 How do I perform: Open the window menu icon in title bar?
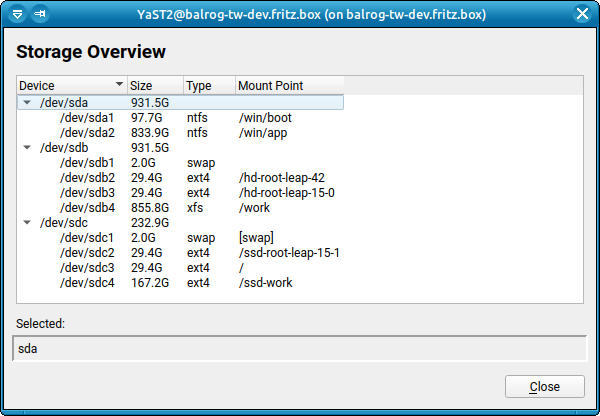coord(17,14)
